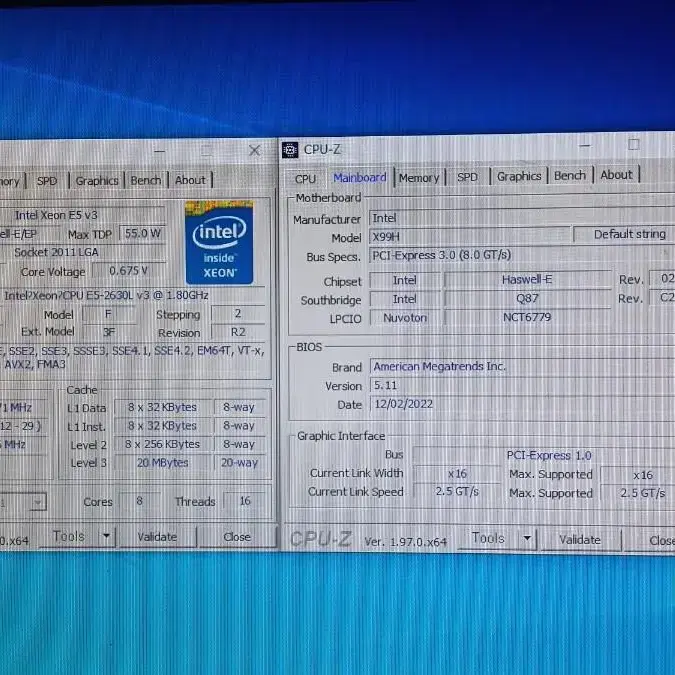The height and width of the screenshot is (675, 675).
Task: Open SPD tab in right CPU-Z window
Action: pyautogui.click(x=468, y=177)
